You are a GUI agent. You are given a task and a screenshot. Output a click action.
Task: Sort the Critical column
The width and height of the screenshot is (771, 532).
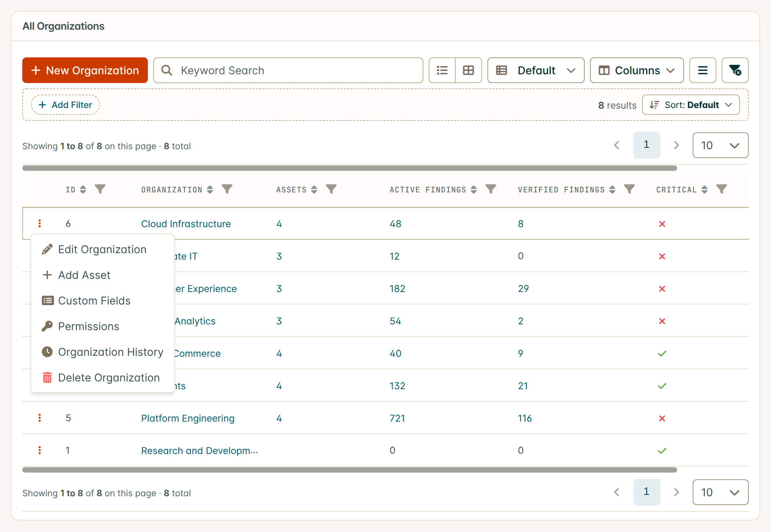[704, 189]
